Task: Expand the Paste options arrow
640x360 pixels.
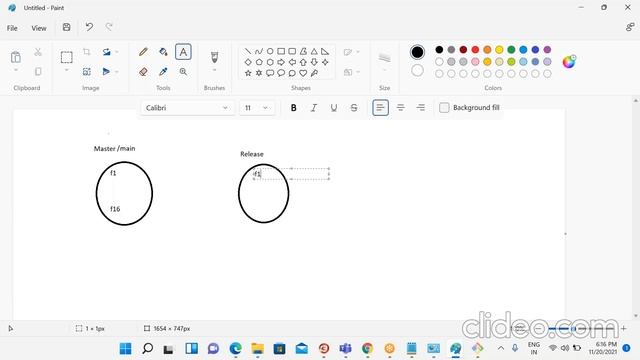Action: (x=16, y=71)
